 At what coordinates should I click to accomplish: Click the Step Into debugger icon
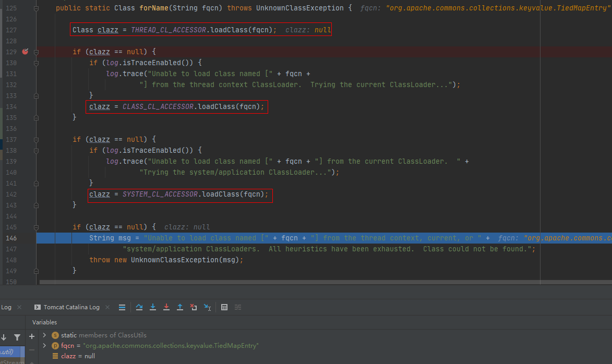(153, 307)
